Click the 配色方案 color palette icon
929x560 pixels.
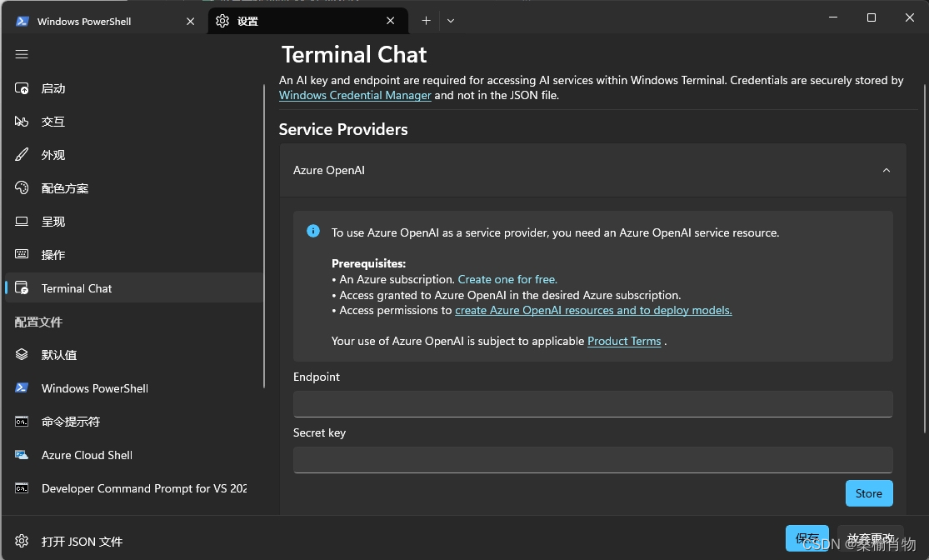22,188
